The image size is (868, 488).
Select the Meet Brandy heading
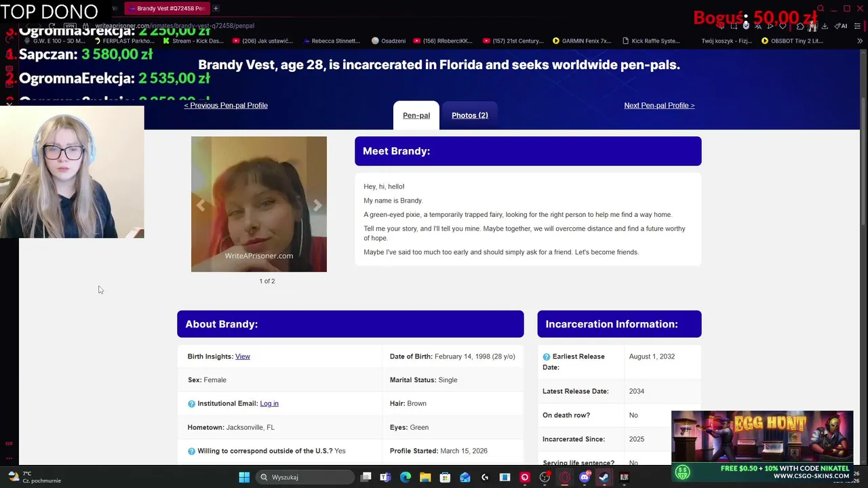point(396,151)
